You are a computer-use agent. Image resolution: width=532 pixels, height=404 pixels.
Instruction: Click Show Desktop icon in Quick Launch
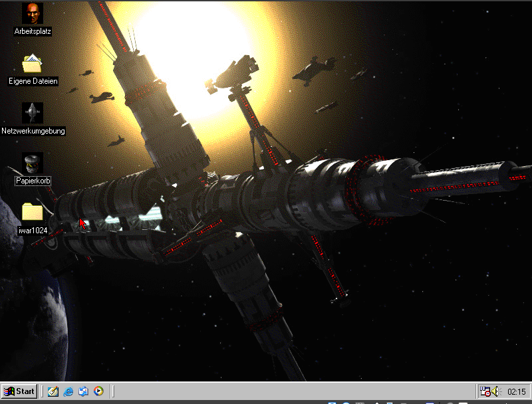(53, 391)
